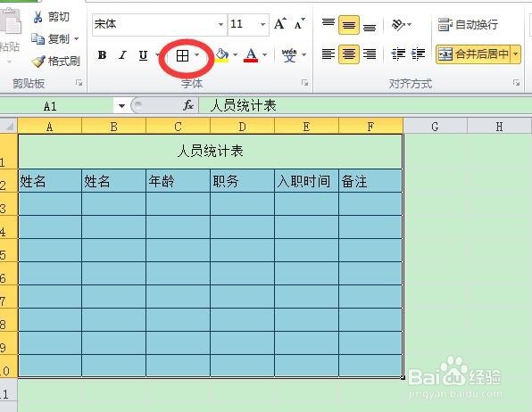Select column G header
532x412 pixels.
click(435, 127)
